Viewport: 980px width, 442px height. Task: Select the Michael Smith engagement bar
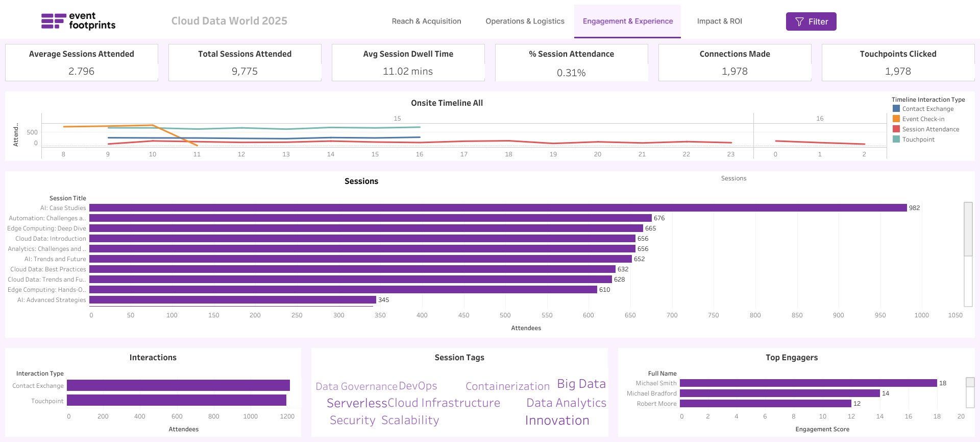point(808,383)
